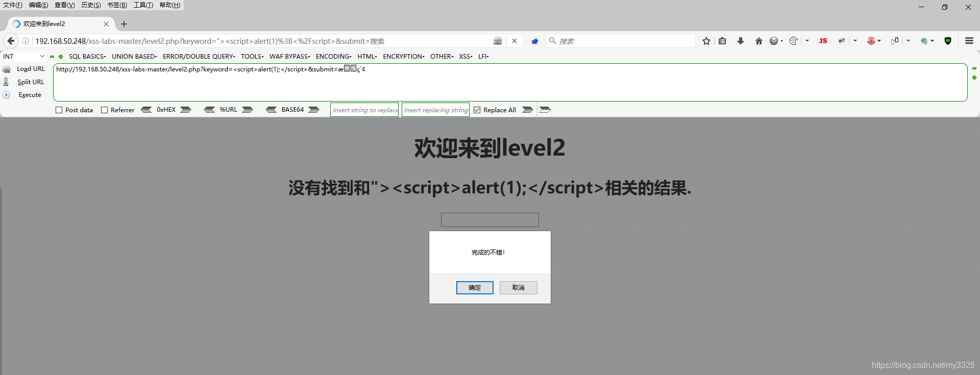
Task: Click the 0xHEX decode left arrow
Action: tap(146, 110)
